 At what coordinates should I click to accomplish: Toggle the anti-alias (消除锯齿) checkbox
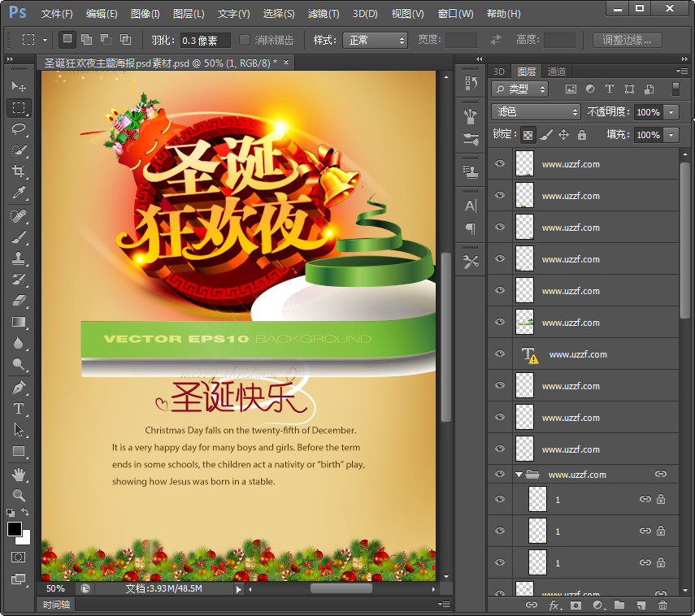[244, 41]
